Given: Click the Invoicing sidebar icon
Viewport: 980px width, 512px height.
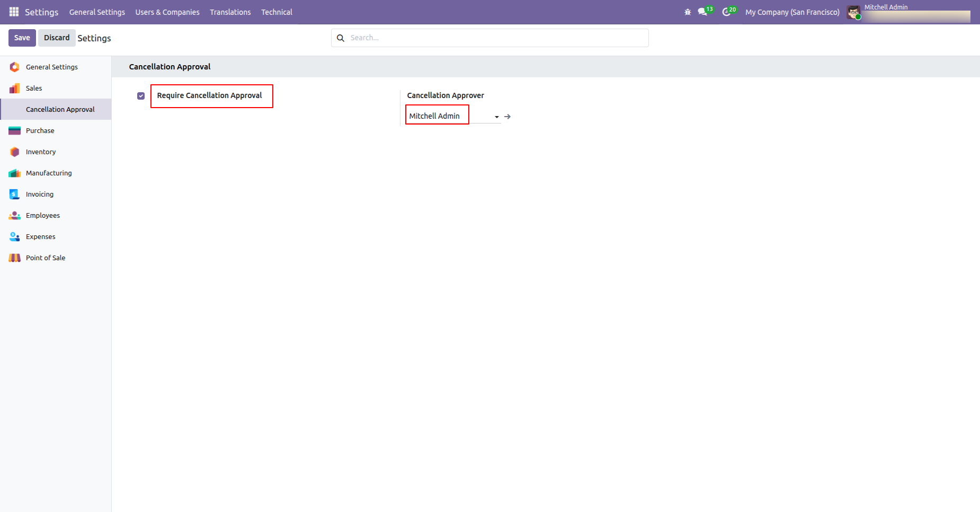Looking at the screenshot, I should click(14, 194).
